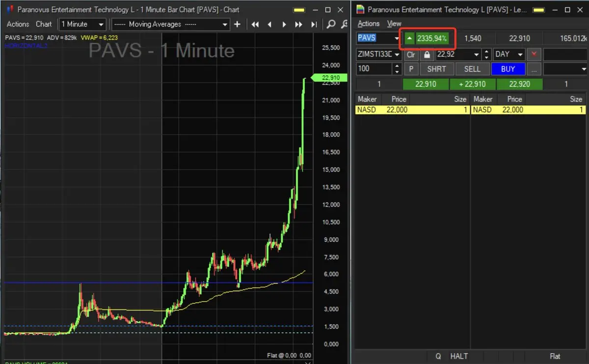
Task: Click the 2335,94% percent change value
Action: tap(432, 38)
